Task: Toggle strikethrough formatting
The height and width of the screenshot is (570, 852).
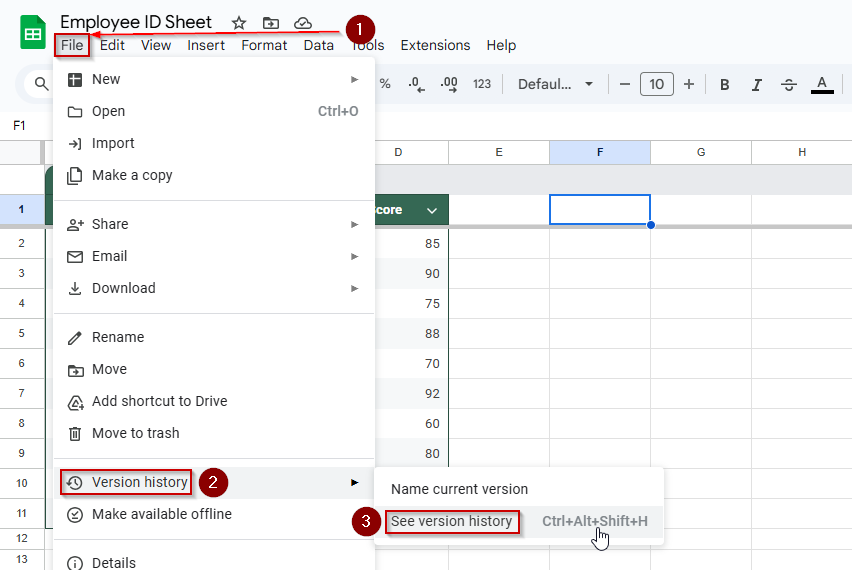Action: coord(788,85)
